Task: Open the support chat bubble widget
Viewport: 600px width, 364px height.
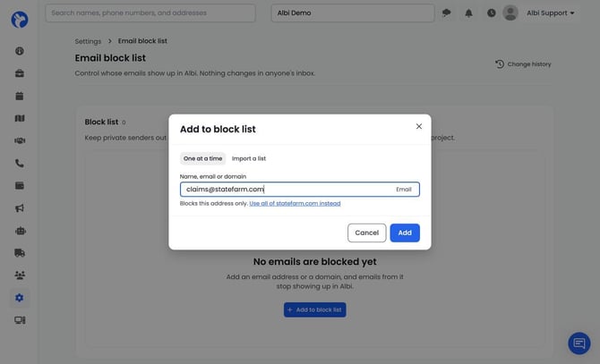Action: [579, 343]
